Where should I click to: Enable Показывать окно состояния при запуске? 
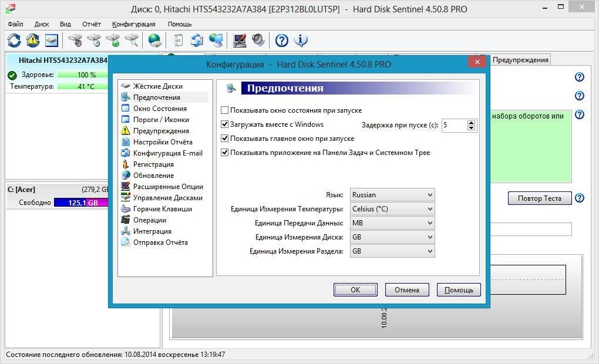point(224,110)
